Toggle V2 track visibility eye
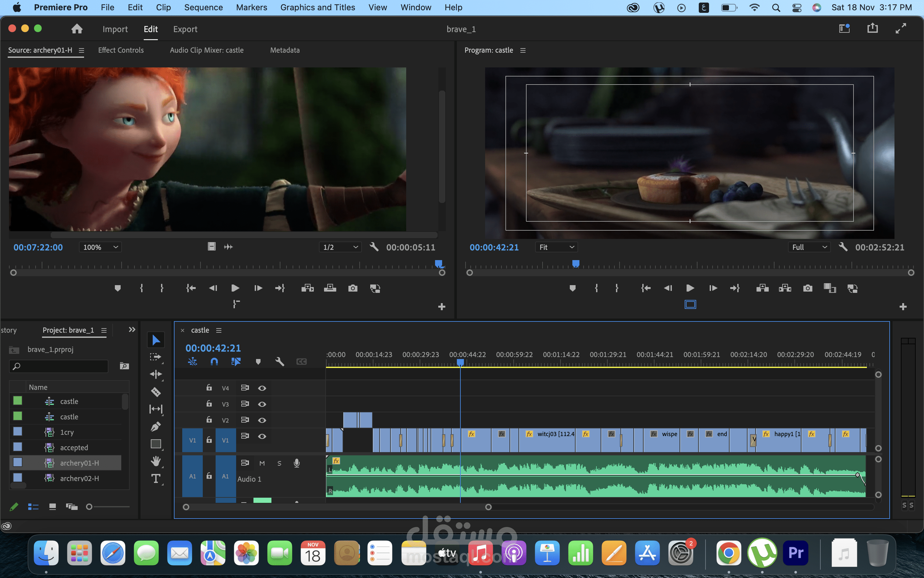924x578 pixels. [262, 420]
